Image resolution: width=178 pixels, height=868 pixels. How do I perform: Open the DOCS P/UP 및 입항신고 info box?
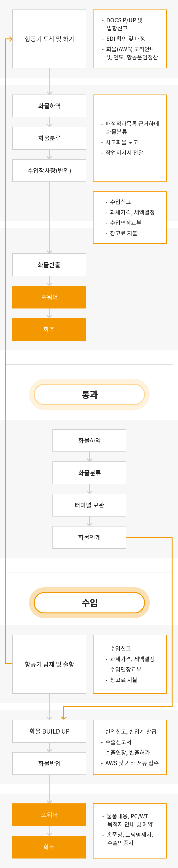pyautogui.click(x=130, y=39)
